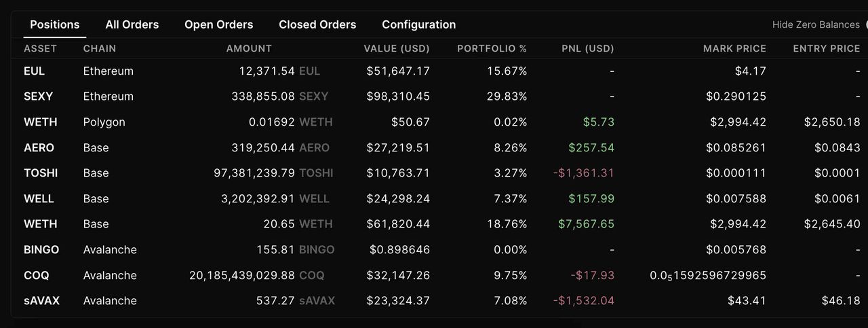This screenshot has height=328, width=868.
Task: Sort by the ENTRY PRICE header
Action: pyautogui.click(x=826, y=49)
